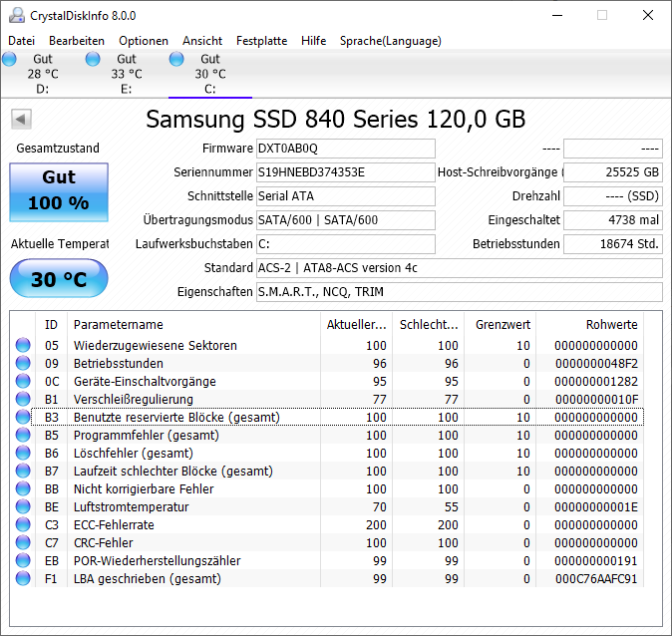The image size is (672, 636).
Task: Click raw value 000C76AAFC91
Action: (x=596, y=579)
